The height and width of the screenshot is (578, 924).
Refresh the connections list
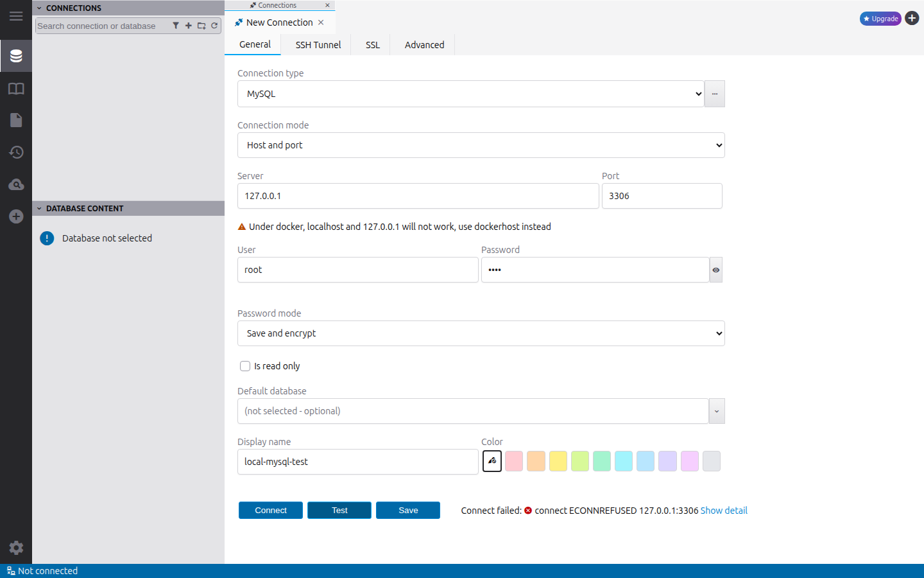point(214,26)
